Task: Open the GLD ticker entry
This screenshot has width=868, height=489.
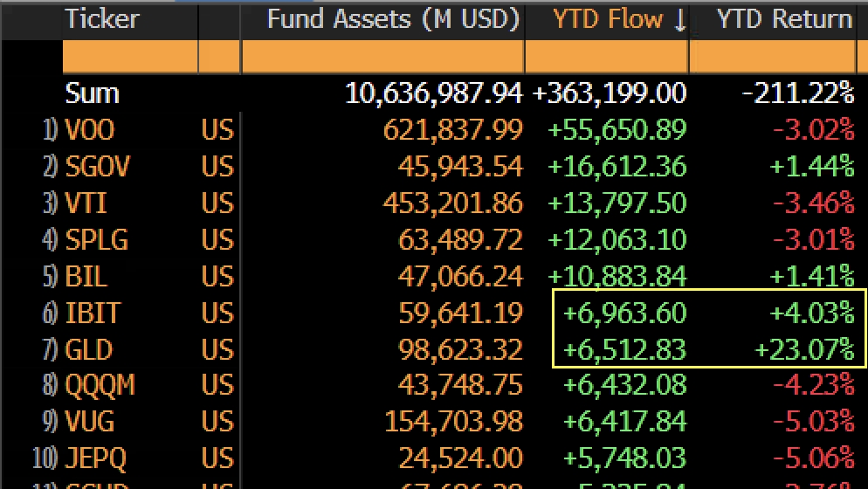Action: tap(89, 350)
